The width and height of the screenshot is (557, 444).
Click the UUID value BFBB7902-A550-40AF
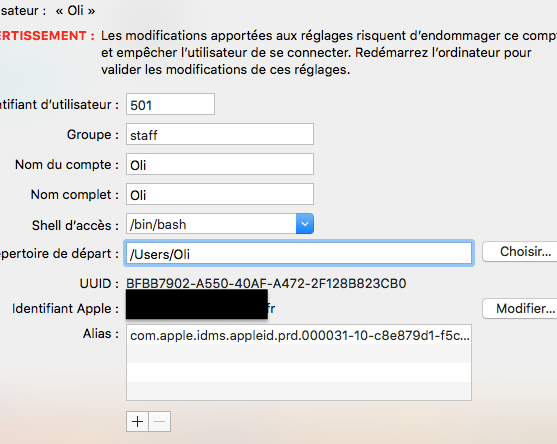(266, 283)
